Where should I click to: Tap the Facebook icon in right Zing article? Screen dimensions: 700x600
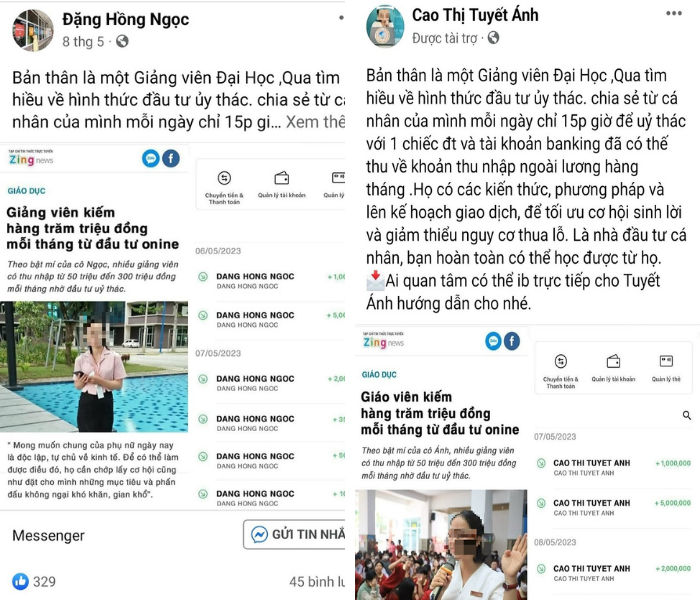pyautogui.click(x=512, y=342)
